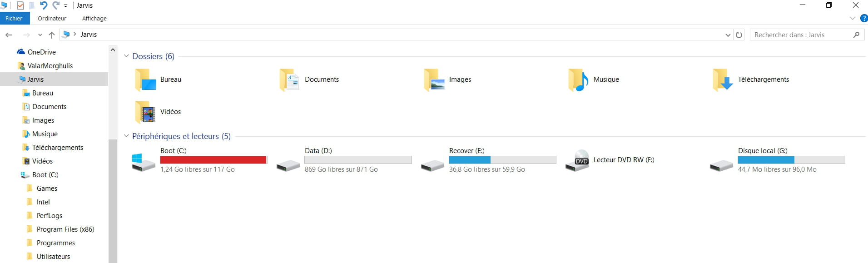
Task: Open the address bar history dropdown
Action: [x=728, y=35]
